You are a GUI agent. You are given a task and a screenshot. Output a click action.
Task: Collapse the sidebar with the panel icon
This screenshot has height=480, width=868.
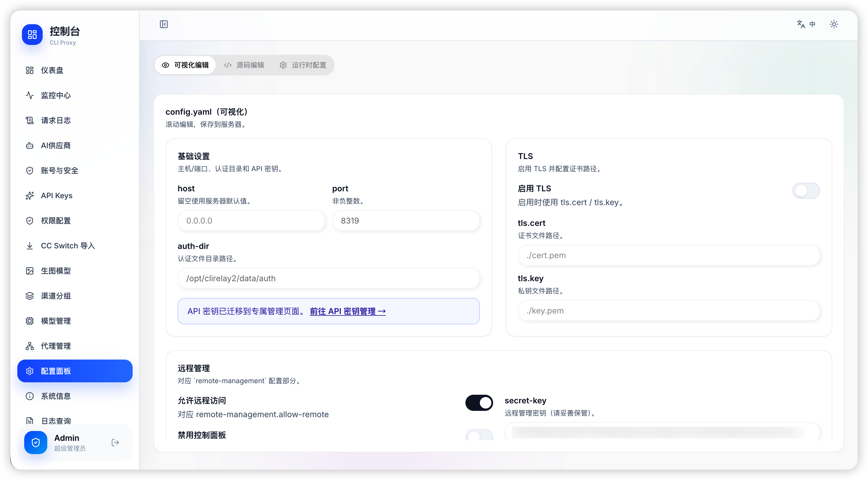pos(164,24)
